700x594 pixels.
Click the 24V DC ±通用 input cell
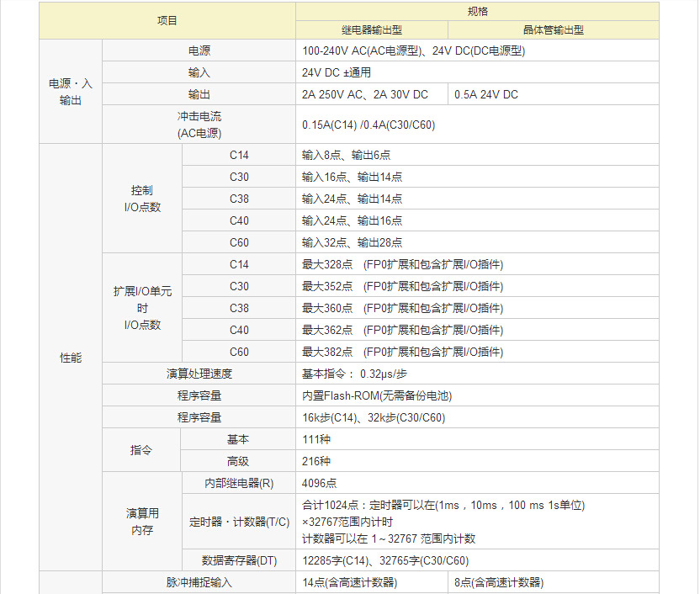(x=345, y=72)
